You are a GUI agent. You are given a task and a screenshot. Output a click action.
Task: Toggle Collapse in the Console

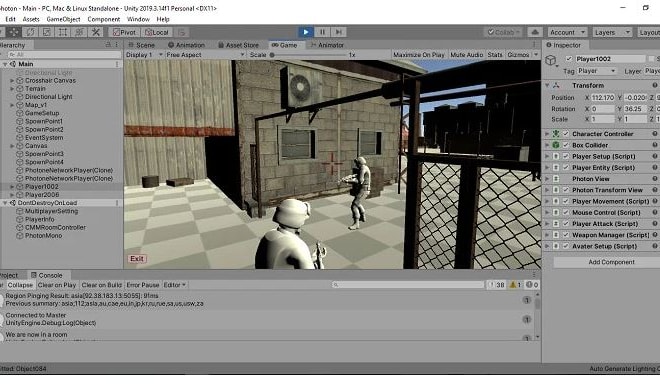20,285
